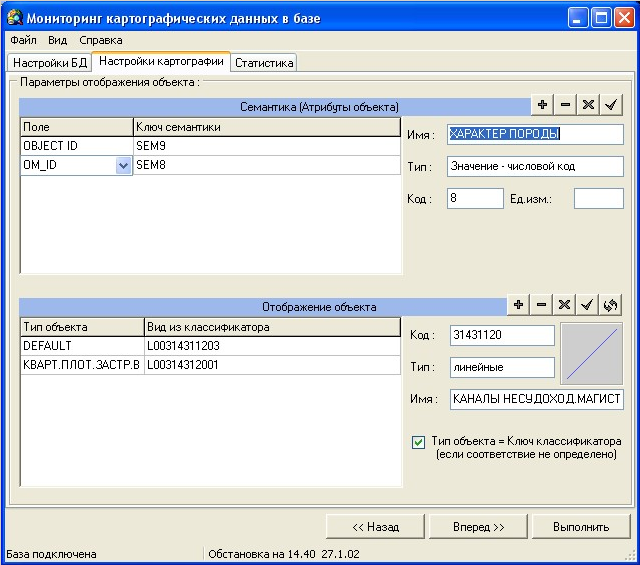Viewport: 640px width, 565px height.
Task: Click the X cancel icon in the Семантика header
Action: pyautogui.click(x=588, y=104)
